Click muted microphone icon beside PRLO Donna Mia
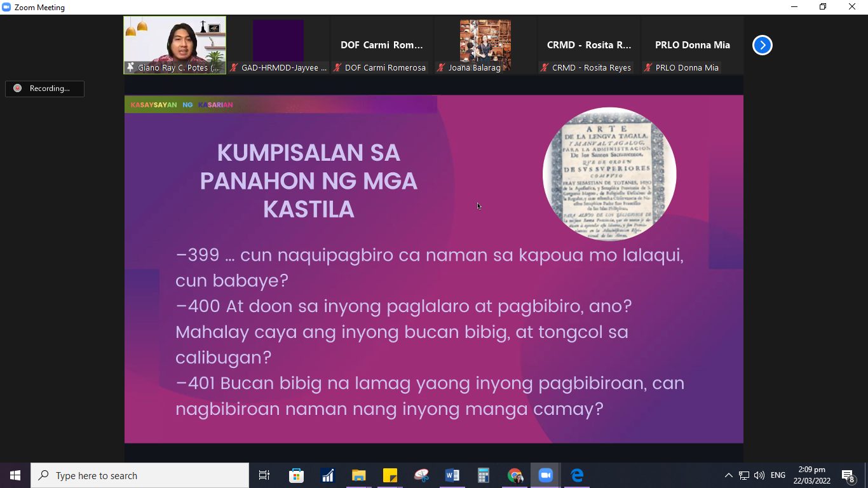Viewport: 868px width, 488px height. [x=648, y=67]
